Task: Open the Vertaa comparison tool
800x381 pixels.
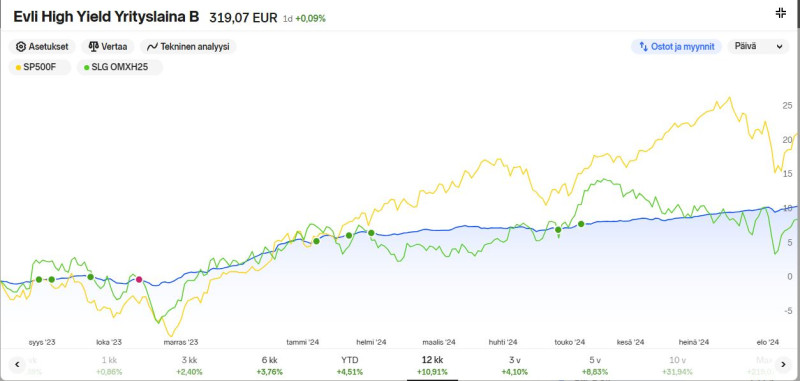Action: pos(108,46)
